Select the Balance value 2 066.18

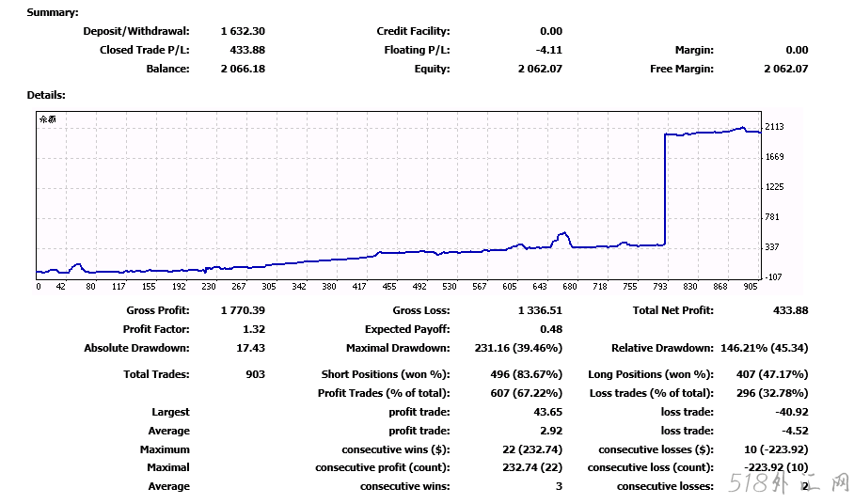tap(243, 69)
